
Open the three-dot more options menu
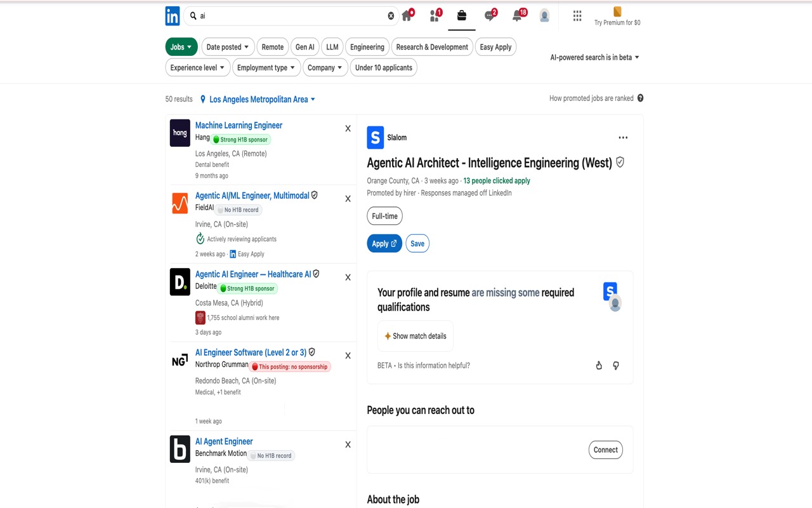[x=623, y=138]
